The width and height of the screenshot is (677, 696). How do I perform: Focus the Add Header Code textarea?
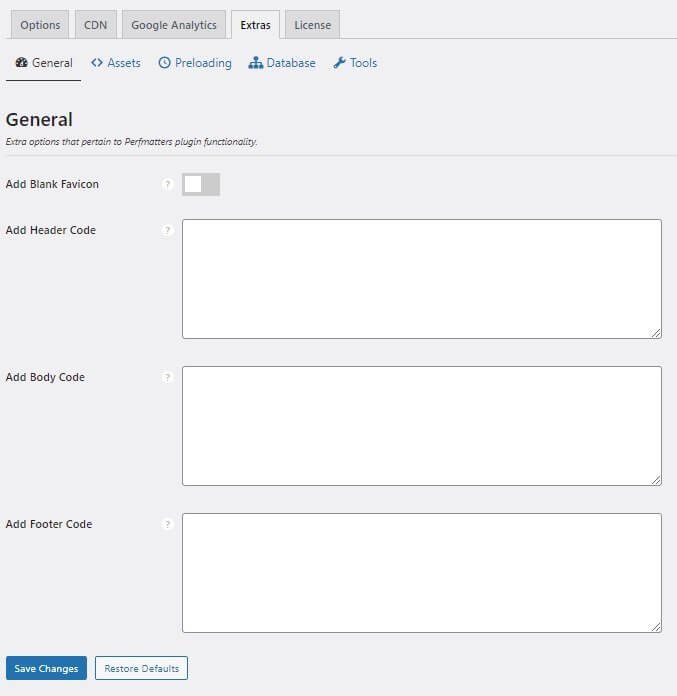422,279
